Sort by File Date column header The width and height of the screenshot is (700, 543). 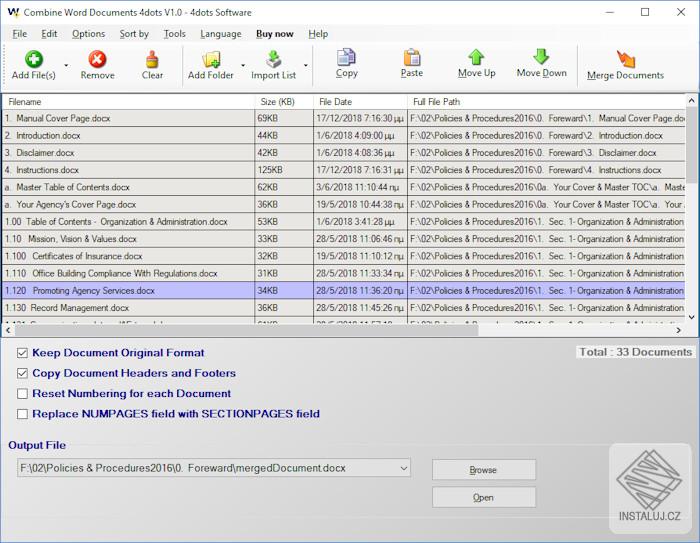(x=360, y=102)
